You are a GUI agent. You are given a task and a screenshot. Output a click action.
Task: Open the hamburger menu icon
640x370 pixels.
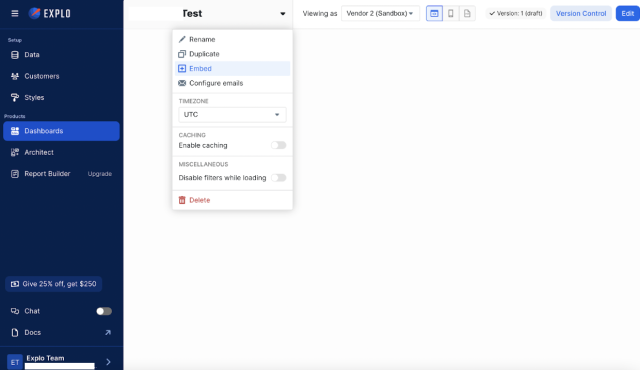tap(15, 13)
